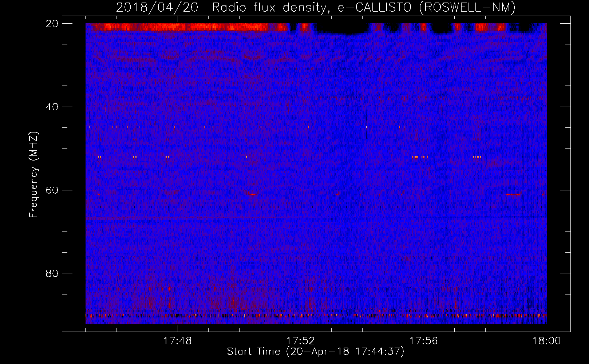Click the 17:52 time tick label
This screenshot has width=589, height=364.
(301, 341)
